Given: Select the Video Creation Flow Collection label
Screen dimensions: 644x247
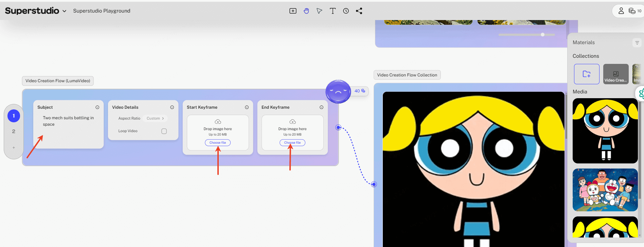Looking at the screenshot, I should (x=407, y=75).
